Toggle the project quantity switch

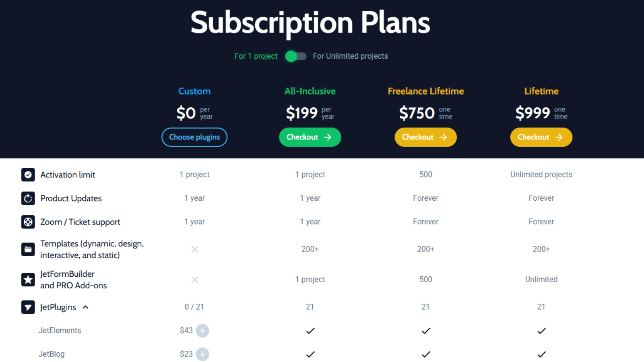(x=296, y=56)
